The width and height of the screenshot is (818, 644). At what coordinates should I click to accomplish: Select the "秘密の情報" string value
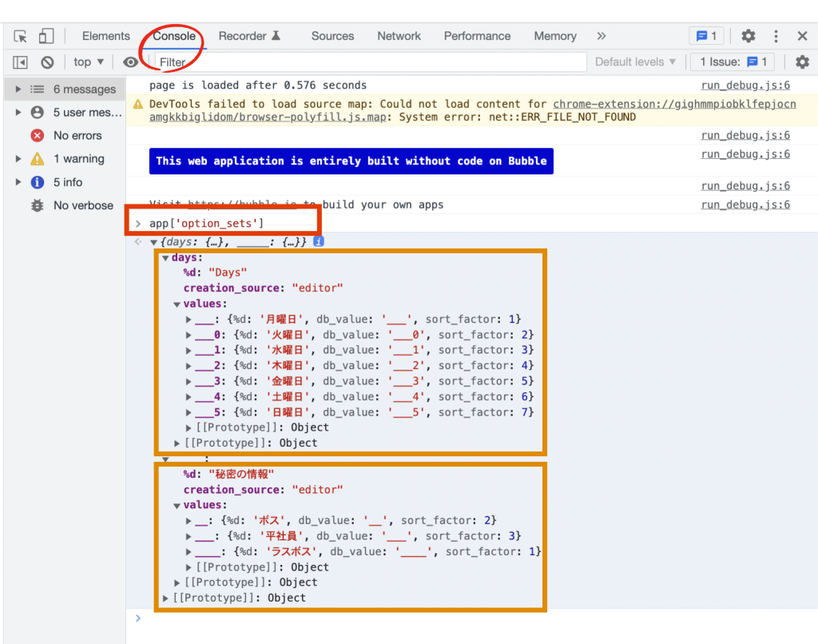click(x=241, y=474)
